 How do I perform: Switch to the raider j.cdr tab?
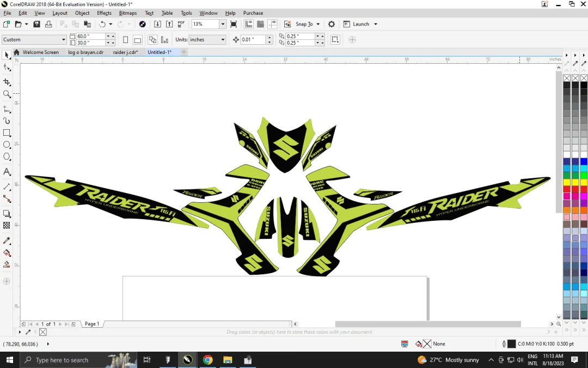click(x=125, y=52)
